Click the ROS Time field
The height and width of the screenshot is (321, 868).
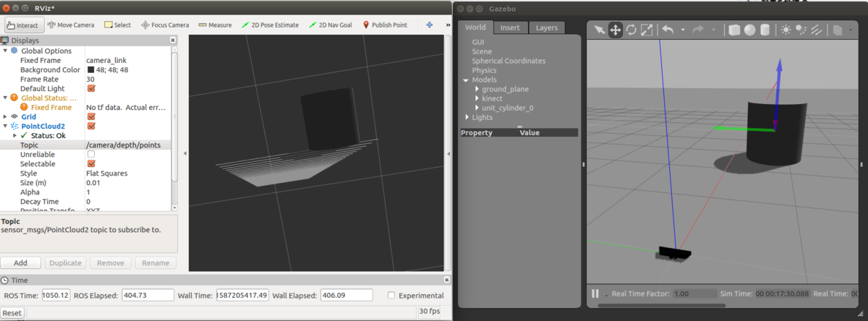click(56, 295)
